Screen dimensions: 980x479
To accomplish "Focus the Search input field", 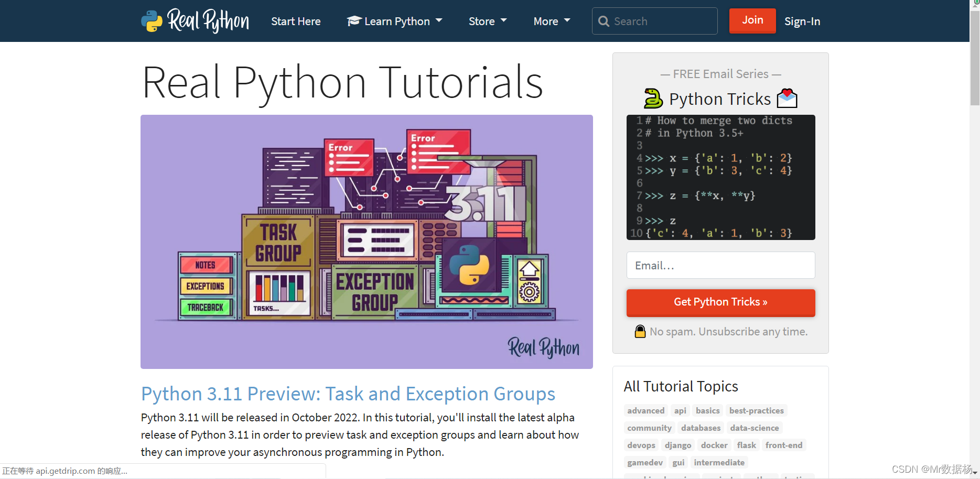I will [655, 21].
